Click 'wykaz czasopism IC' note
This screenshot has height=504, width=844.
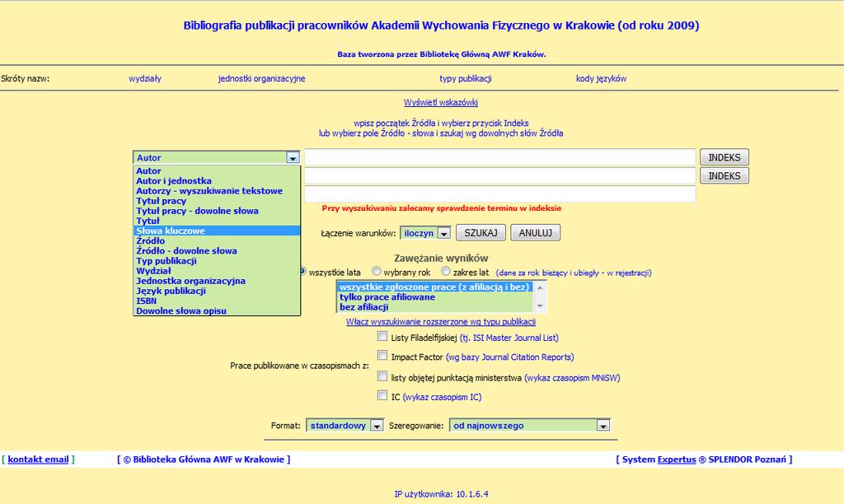point(442,398)
